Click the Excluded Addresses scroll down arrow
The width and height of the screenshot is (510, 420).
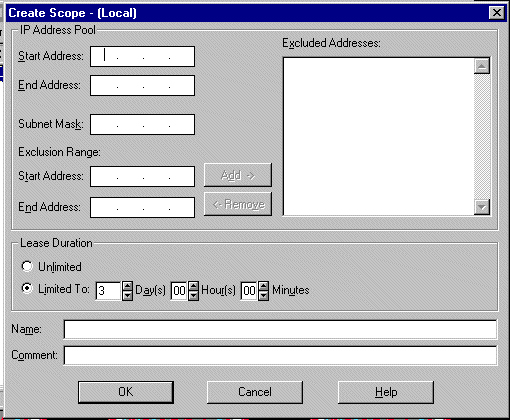tap(482, 207)
